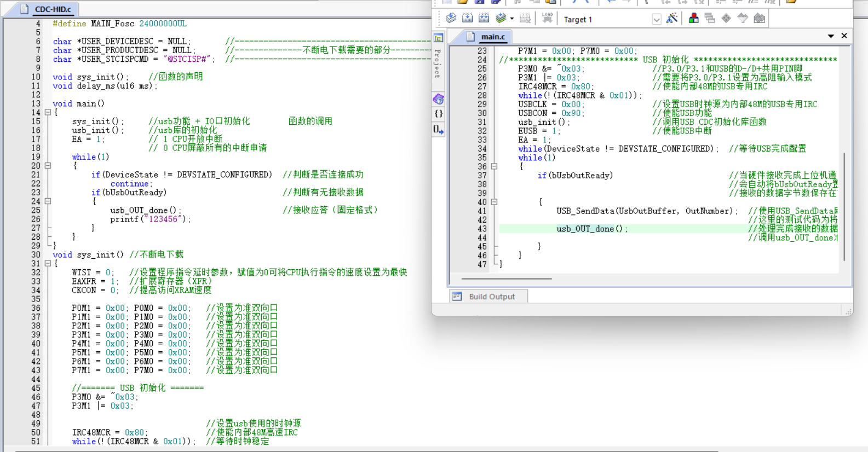Click the Translate current file toolbar icon
The width and height of the screenshot is (868, 452).
pos(451,19)
